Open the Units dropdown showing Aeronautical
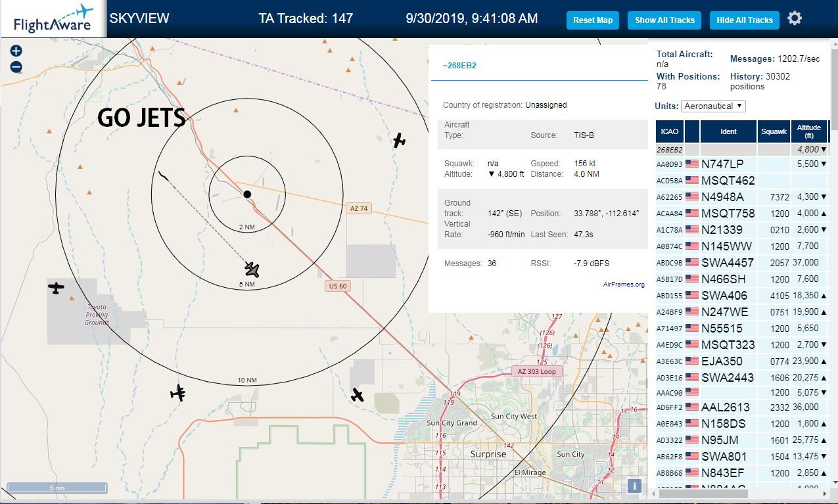Screen dimensions: 838x504 714,106
